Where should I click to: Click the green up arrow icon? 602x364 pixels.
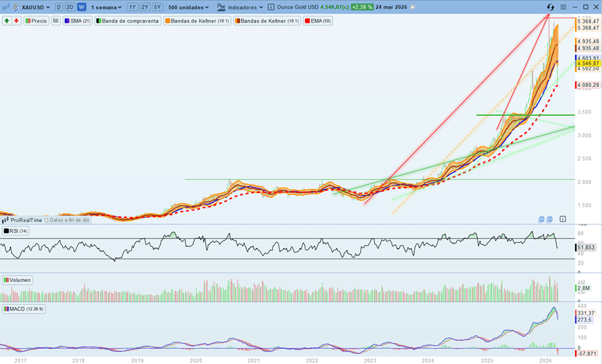click(x=7, y=21)
